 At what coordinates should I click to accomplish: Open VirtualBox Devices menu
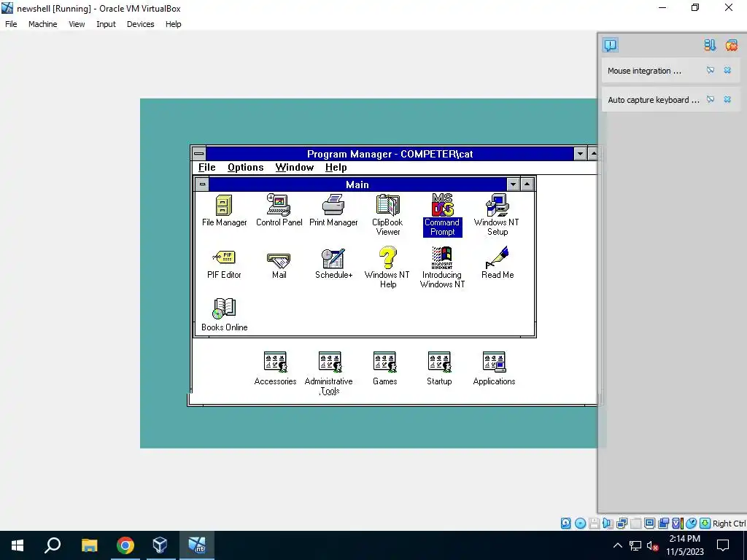coord(141,24)
